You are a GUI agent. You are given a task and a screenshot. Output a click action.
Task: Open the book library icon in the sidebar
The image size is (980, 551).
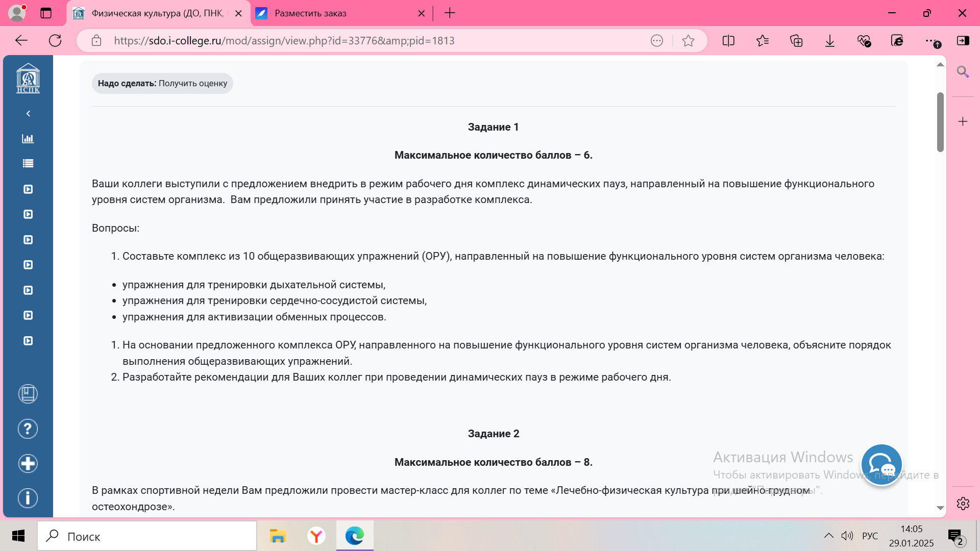(x=28, y=394)
